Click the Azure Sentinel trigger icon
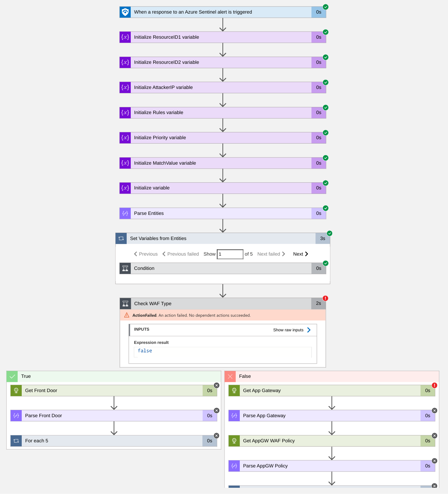 click(125, 12)
